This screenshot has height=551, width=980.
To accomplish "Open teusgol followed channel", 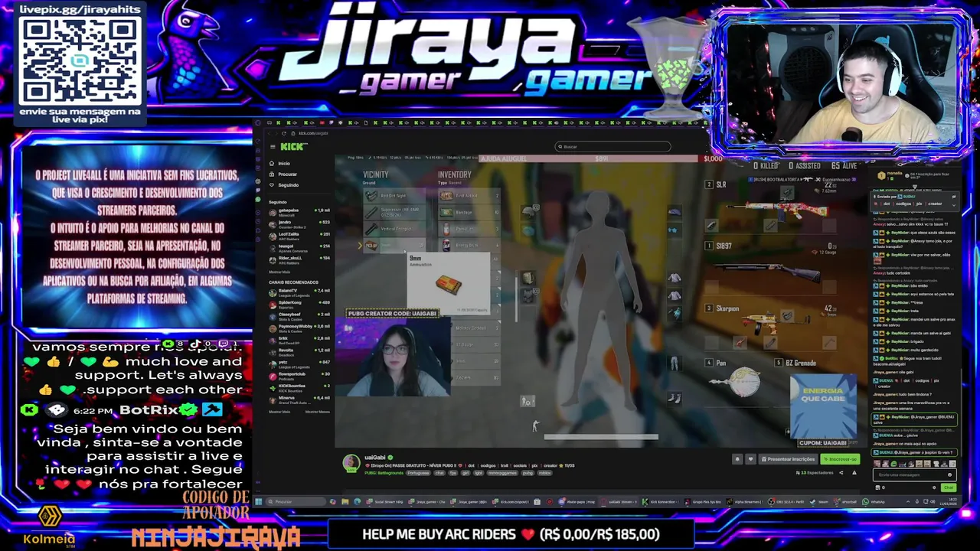I will click(300, 248).
